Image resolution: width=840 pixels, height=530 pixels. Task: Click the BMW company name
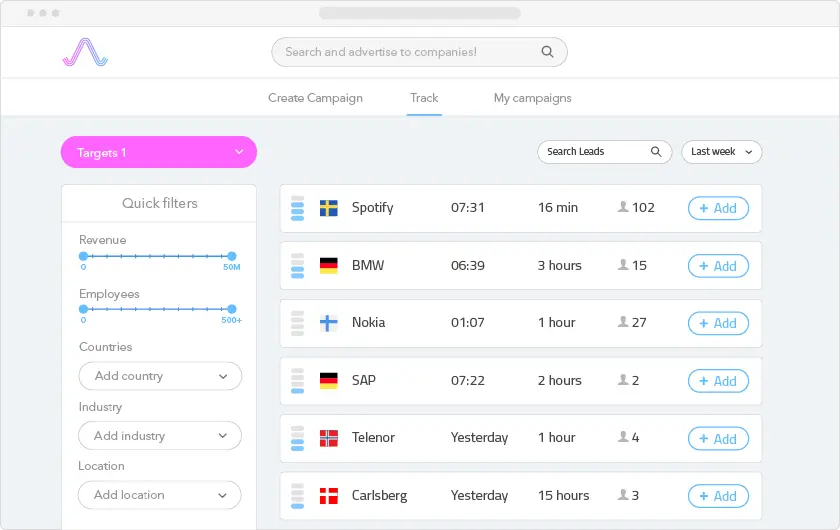tap(368, 265)
